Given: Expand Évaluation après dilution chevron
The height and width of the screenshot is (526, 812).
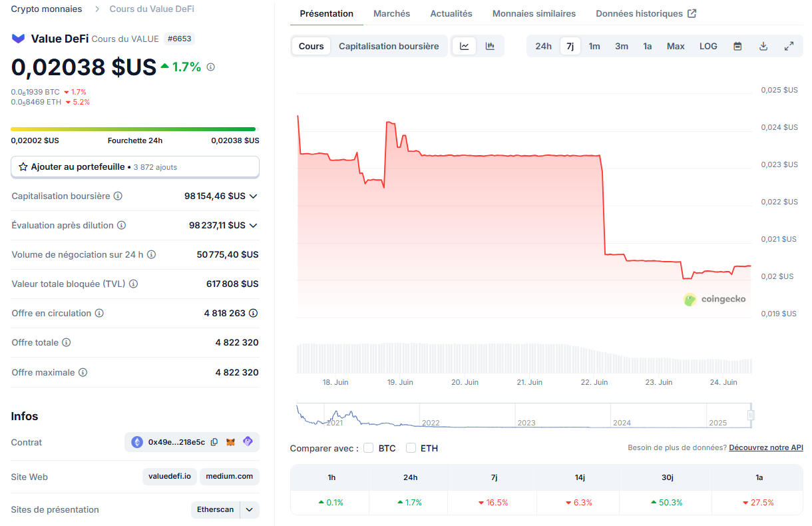Looking at the screenshot, I should (x=253, y=226).
